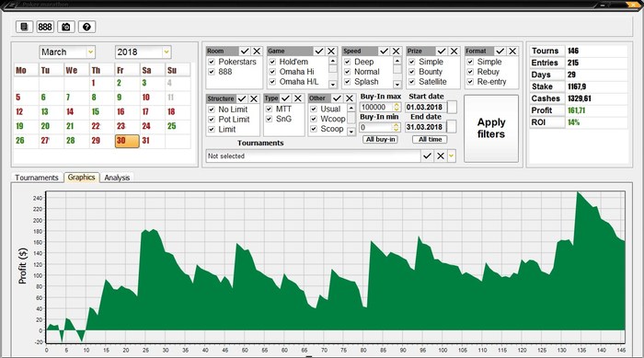Open help via the question mark icon
This screenshot has width=644, height=358.
[86, 27]
